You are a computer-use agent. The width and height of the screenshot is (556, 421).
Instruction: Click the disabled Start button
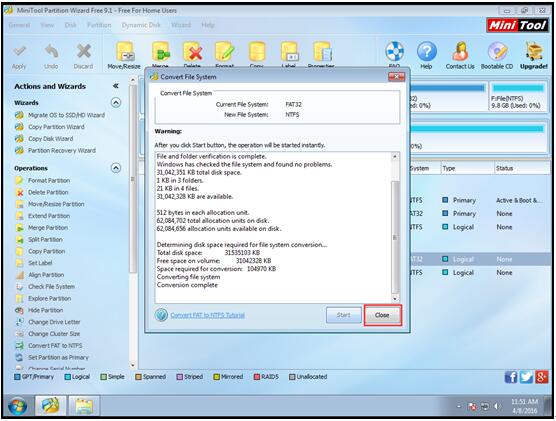[x=343, y=315]
